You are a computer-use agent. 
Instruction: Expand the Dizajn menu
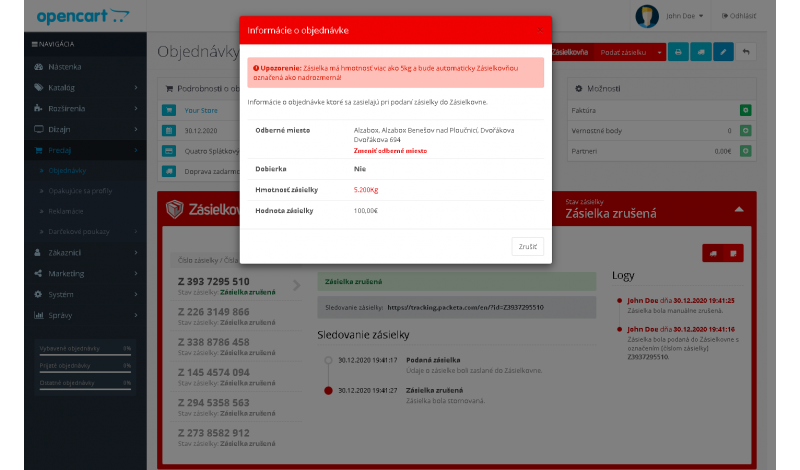coord(85,130)
